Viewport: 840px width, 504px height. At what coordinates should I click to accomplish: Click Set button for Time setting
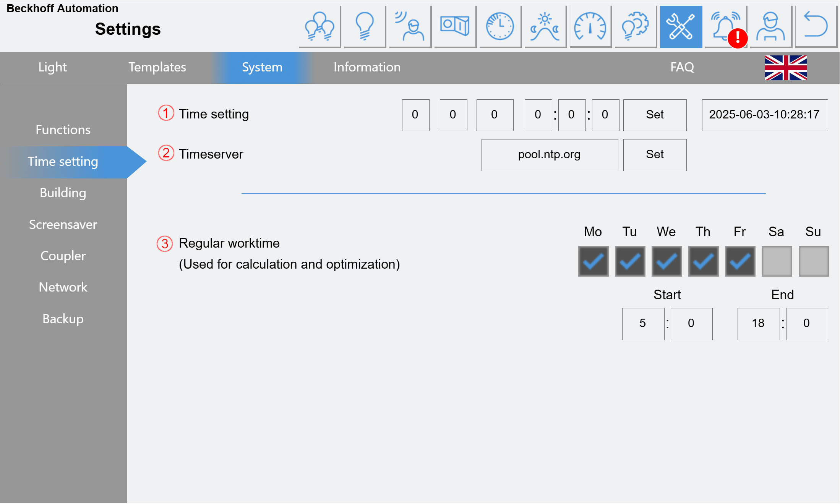click(655, 115)
